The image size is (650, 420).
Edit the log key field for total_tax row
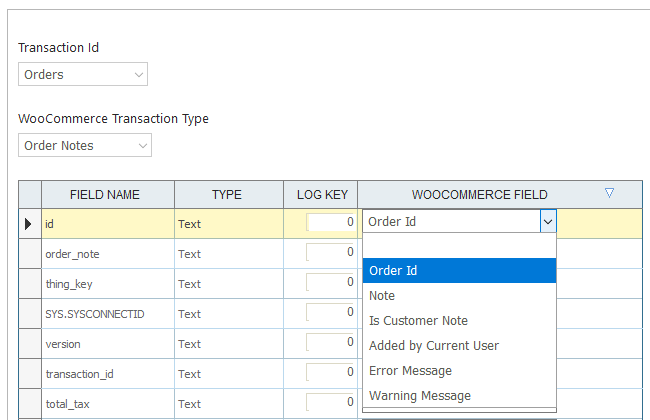tap(330, 402)
